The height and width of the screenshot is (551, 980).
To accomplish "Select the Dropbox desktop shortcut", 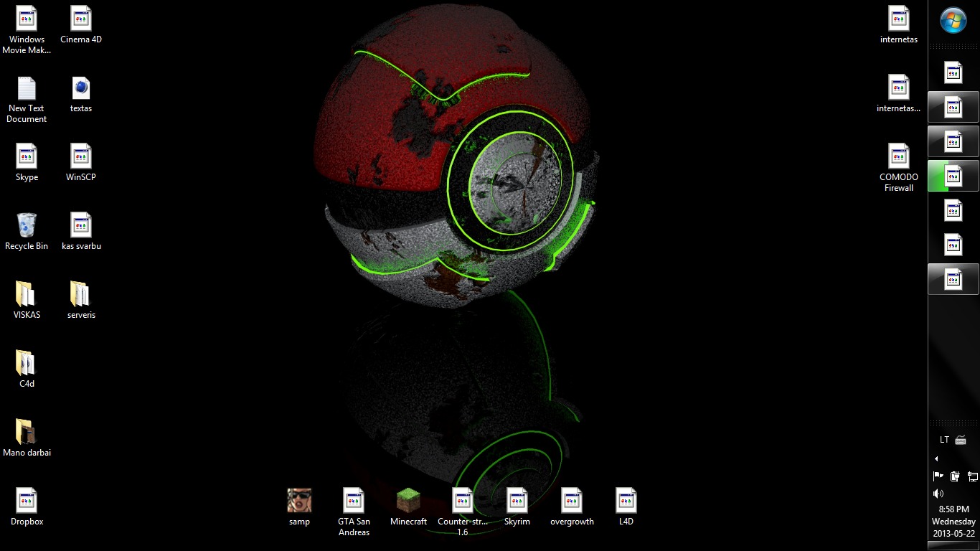I will pos(27,507).
